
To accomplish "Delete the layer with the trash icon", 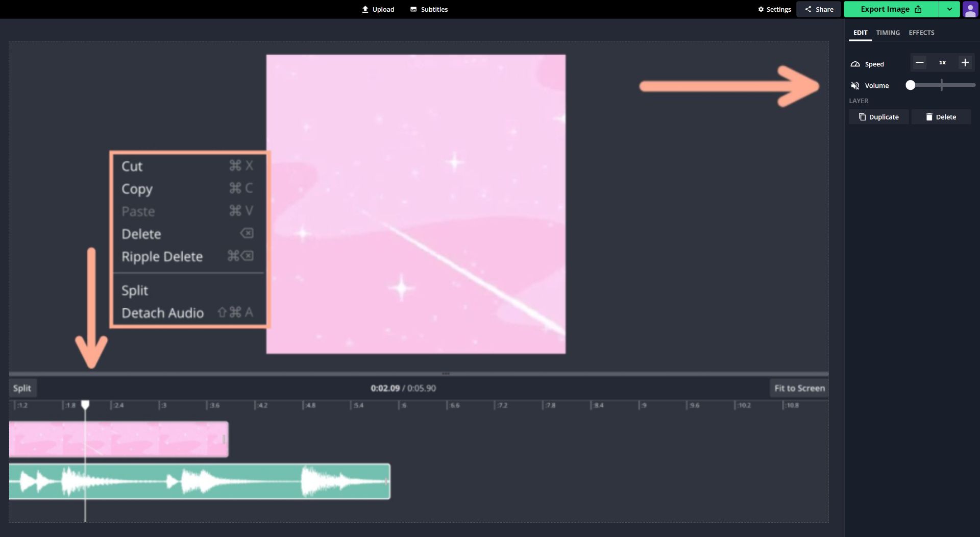I will (x=928, y=116).
